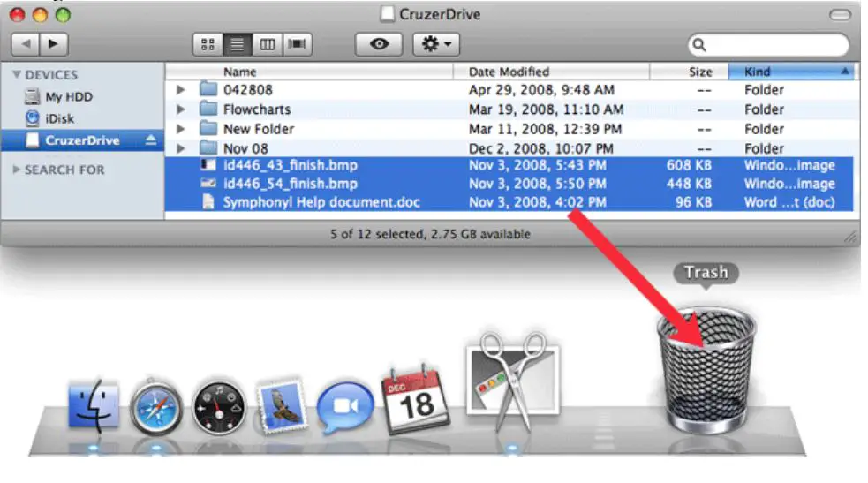Click the Finder search field
The width and height of the screenshot is (868, 483).
(x=768, y=45)
